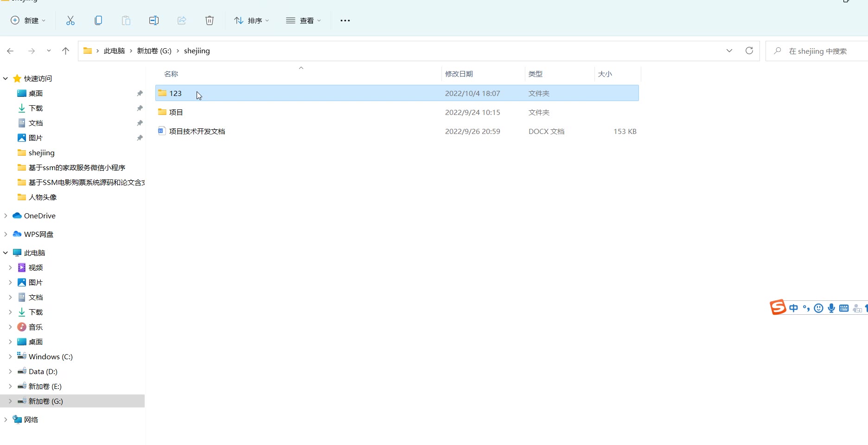Click the Delete trash can icon
The height and width of the screenshot is (445, 868).
click(x=210, y=20)
